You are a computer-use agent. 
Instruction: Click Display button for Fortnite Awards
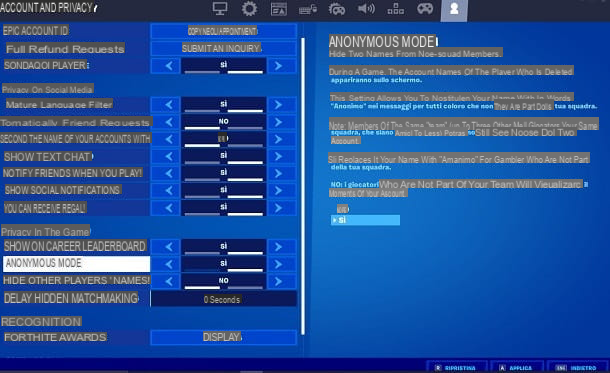[x=224, y=337]
